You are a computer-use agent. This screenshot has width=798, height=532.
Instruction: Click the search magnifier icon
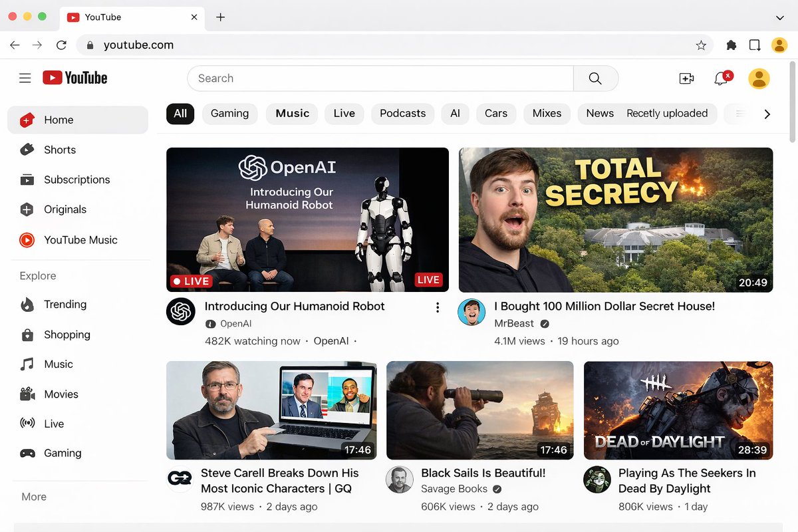[x=595, y=78]
